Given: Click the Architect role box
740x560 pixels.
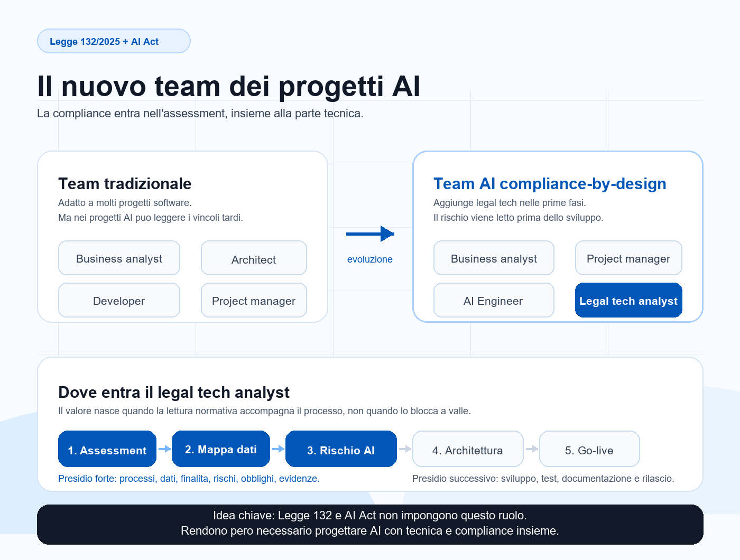Looking at the screenshot, I should coord(254,258).
